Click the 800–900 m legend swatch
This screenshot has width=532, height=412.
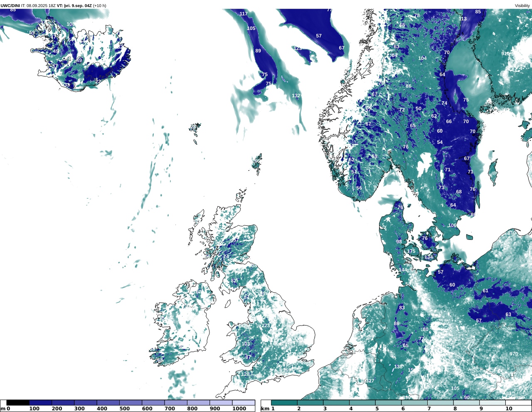(x=198, y=402)
